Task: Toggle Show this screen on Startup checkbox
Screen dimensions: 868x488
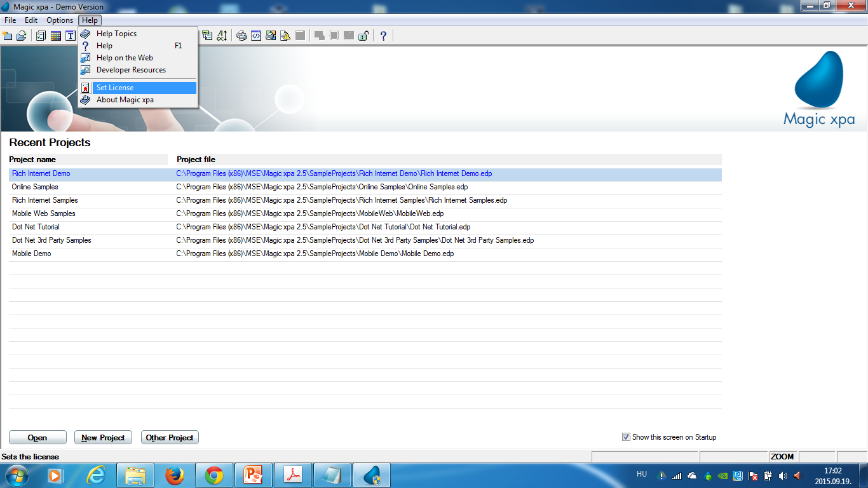Action: pyautogui.click(x=626, y=437)
